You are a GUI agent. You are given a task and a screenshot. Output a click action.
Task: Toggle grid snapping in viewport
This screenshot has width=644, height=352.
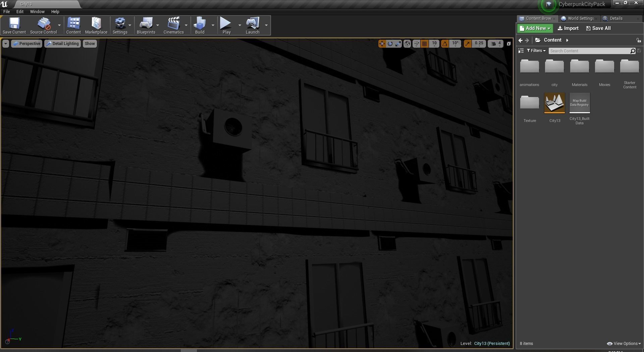425,44
